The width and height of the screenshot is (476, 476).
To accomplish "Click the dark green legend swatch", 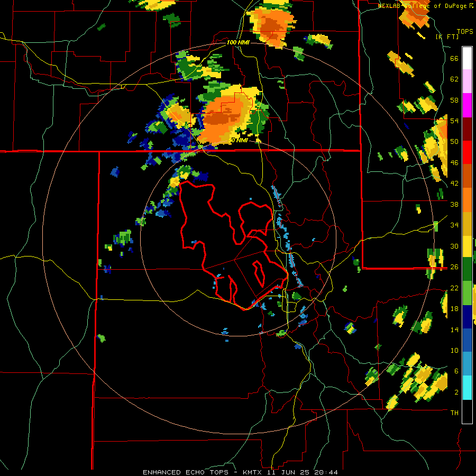I will (467, 269).
